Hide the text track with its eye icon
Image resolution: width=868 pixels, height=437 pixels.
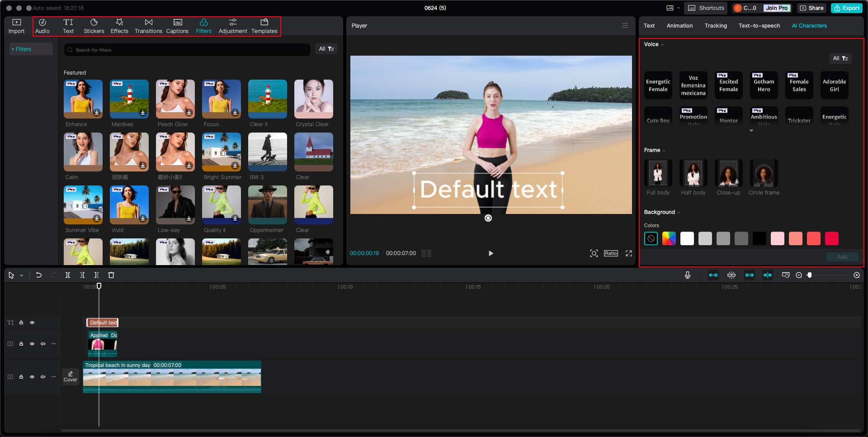pos(32,323)
